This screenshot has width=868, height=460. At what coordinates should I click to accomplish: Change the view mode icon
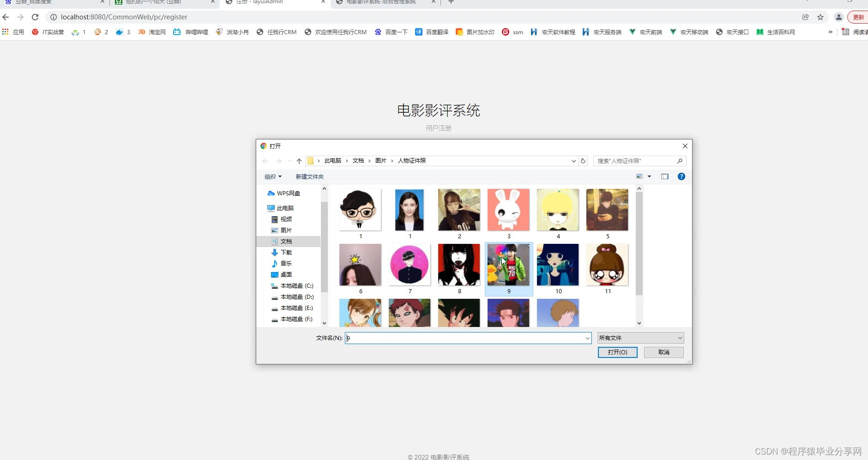[x=639, y=176]
